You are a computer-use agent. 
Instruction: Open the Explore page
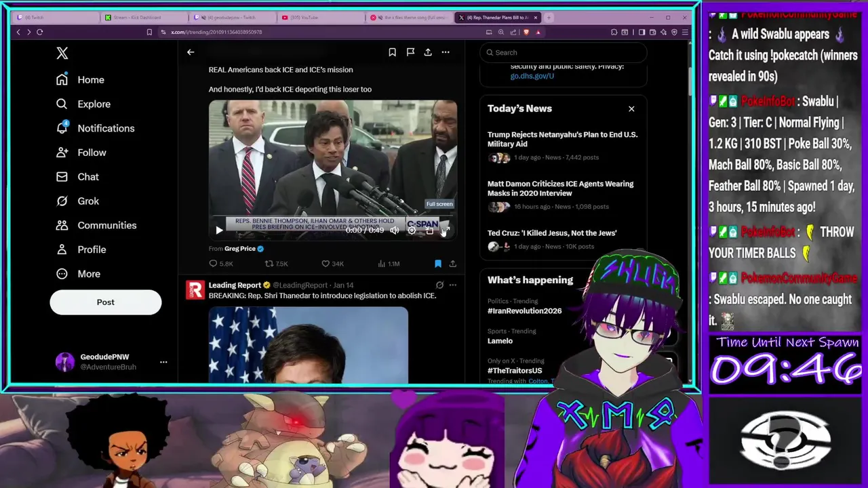pyautogui.click(x=83, y=104)
